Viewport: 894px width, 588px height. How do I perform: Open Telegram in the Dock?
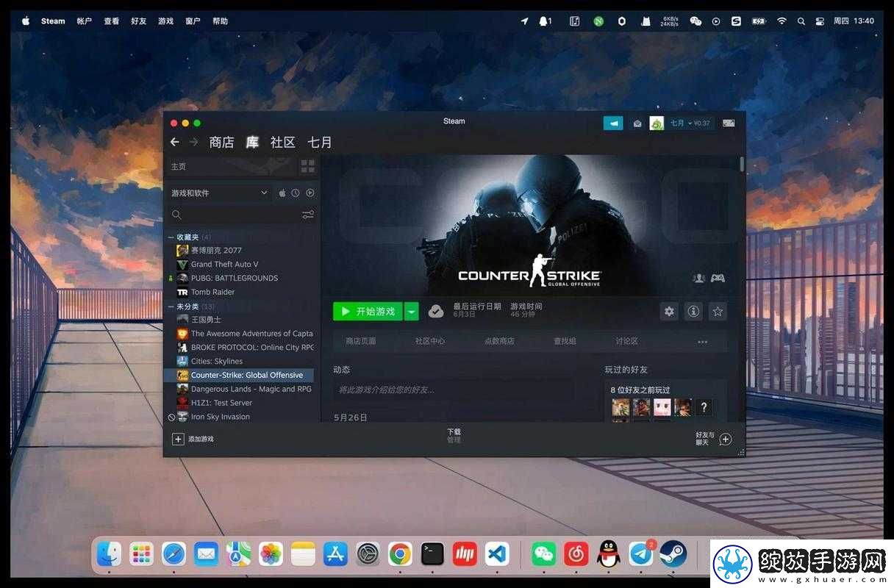[x=640, y=553]
